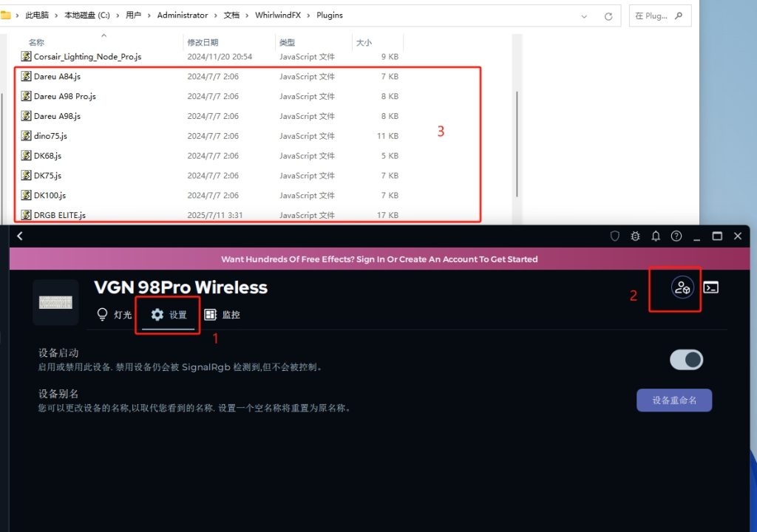This screenshot has width=757, height=532.
Task: Switch to the 灯光 lighting tab
Action: (x=114, y=315)
